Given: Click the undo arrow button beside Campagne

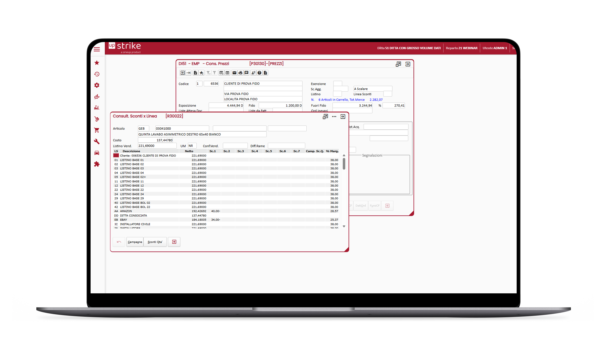Looking at the screenshot, I should [119, 242].
